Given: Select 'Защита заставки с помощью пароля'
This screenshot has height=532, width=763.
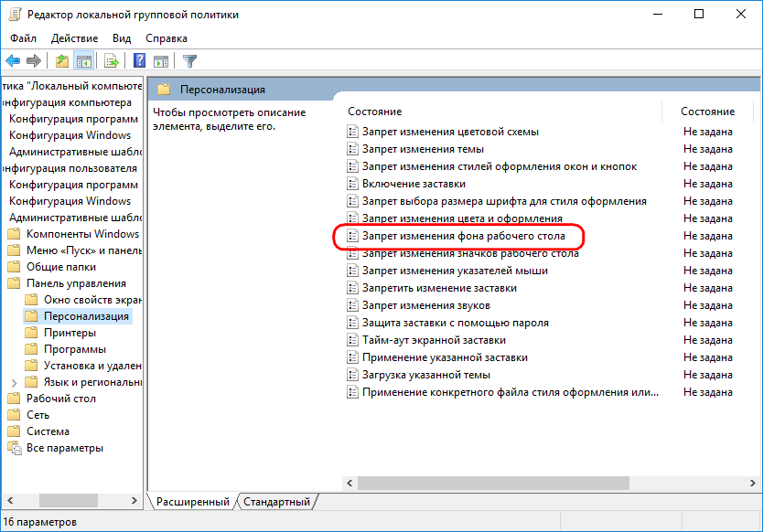Looking at the screenshot, I should click(x=456, y=323).
